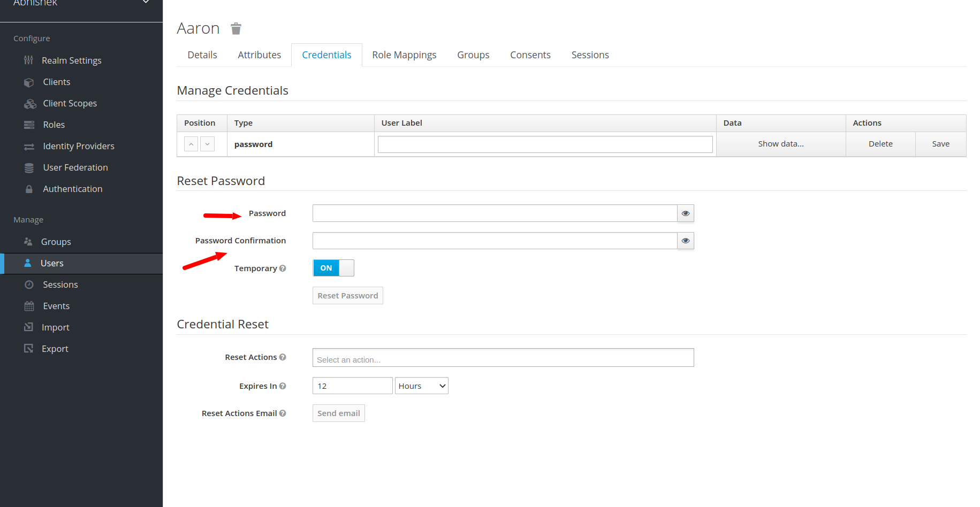980x507 pixels.
Task: Click the User Federation database icon
Action: tap(29, 168)
